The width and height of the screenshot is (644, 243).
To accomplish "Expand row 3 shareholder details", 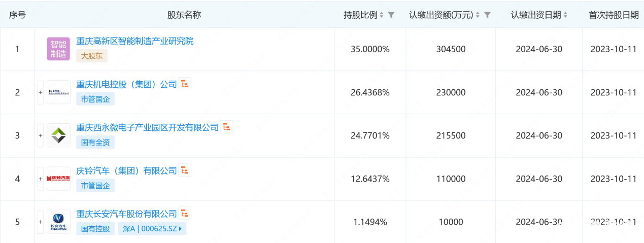I will click(41, 135).
